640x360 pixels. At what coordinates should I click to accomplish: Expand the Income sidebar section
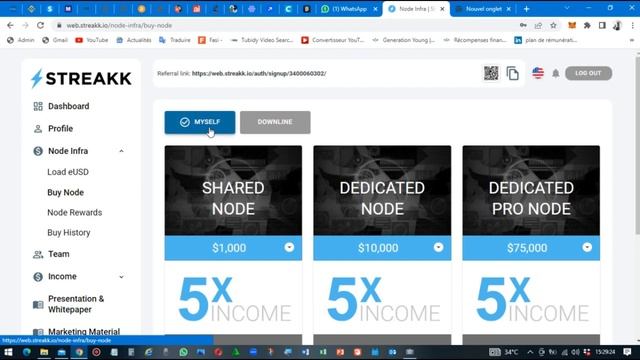click(121, 277)
